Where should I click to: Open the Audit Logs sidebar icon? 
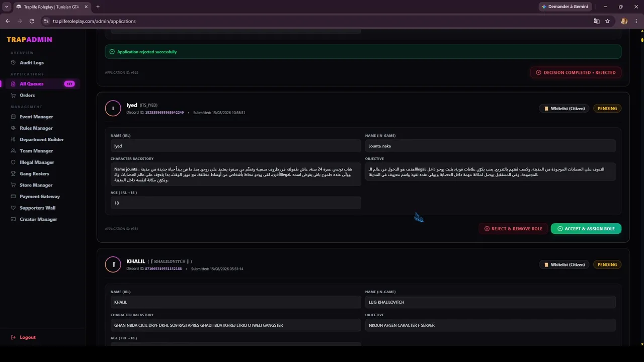(x=14, y=63)
